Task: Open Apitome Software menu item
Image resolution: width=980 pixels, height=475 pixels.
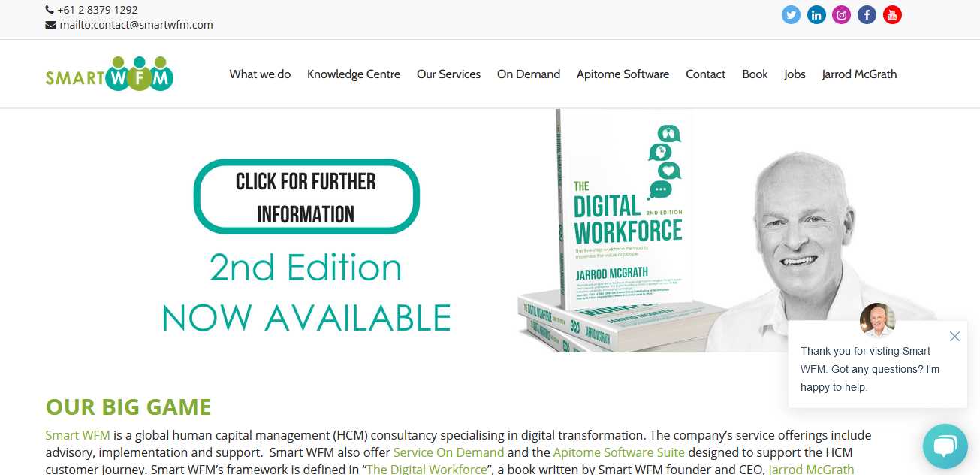Action: point(623,74)
